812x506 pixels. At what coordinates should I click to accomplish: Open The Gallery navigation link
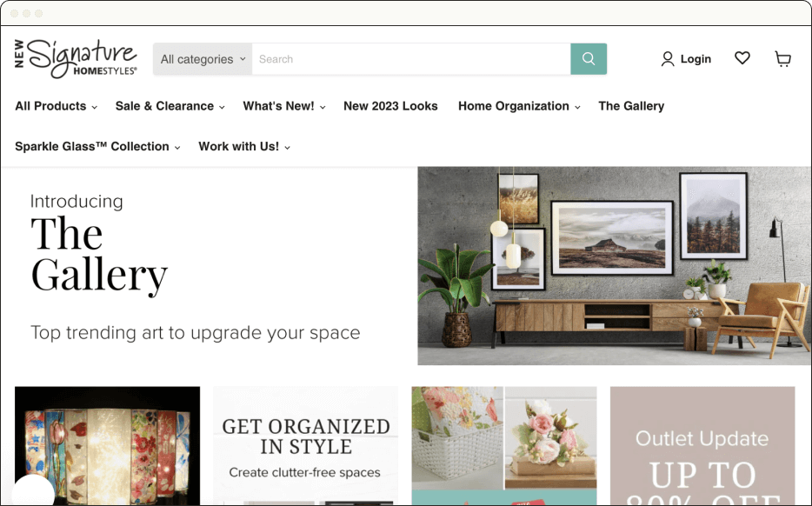click(631, 106)
